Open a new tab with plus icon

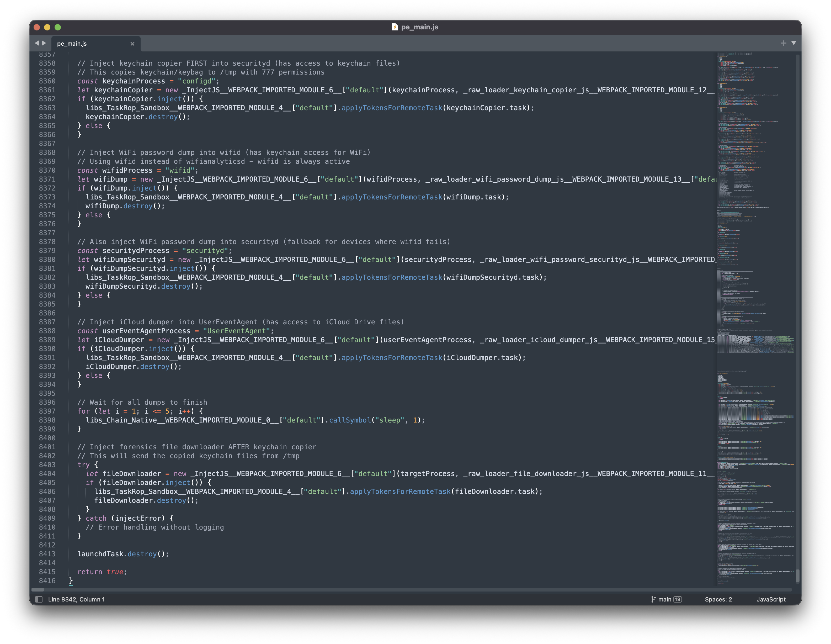tap(784, 43)
